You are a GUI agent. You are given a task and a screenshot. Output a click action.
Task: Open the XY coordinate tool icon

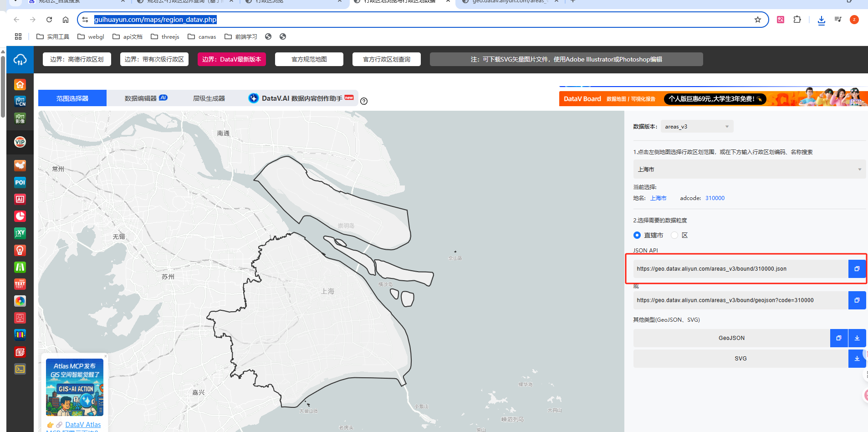pos(20,233)
